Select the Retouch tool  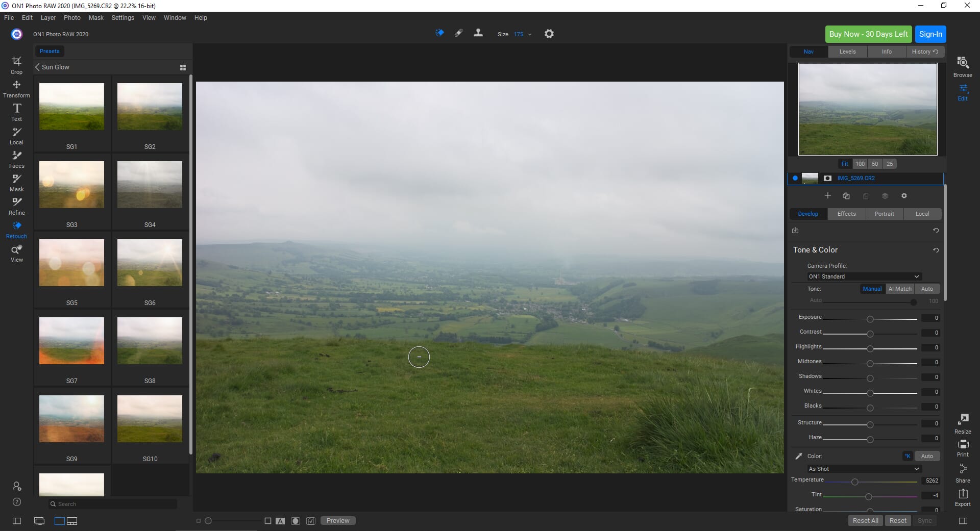point(16,229)
